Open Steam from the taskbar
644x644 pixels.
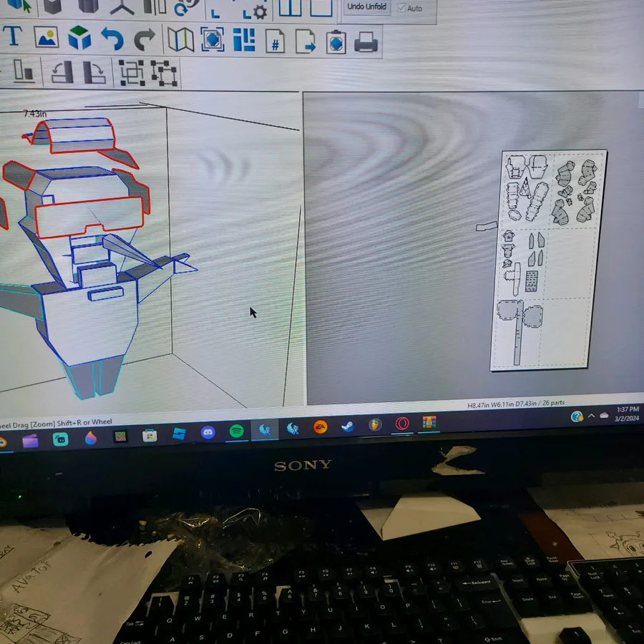(348, 427)
